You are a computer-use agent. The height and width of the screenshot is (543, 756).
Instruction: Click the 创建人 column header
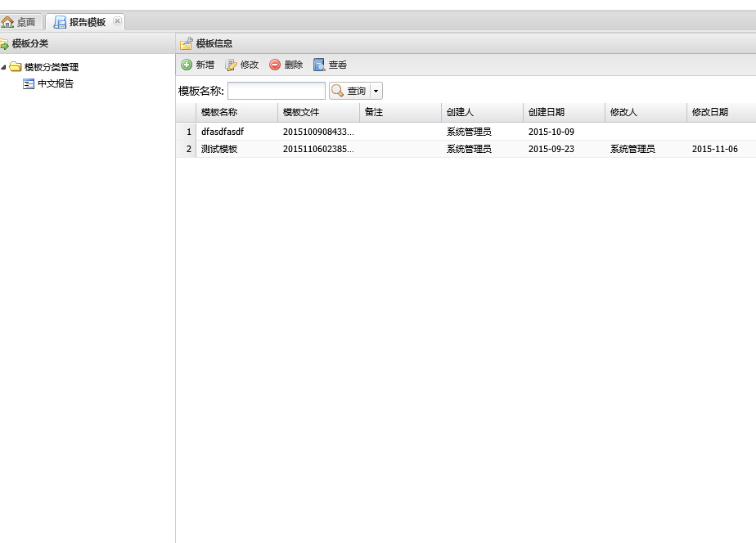pos(460,112)
